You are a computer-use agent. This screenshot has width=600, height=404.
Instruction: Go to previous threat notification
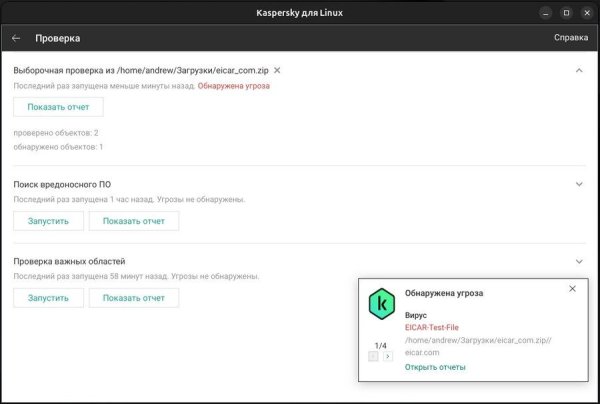pyautogui.click(x=373, y=356)
